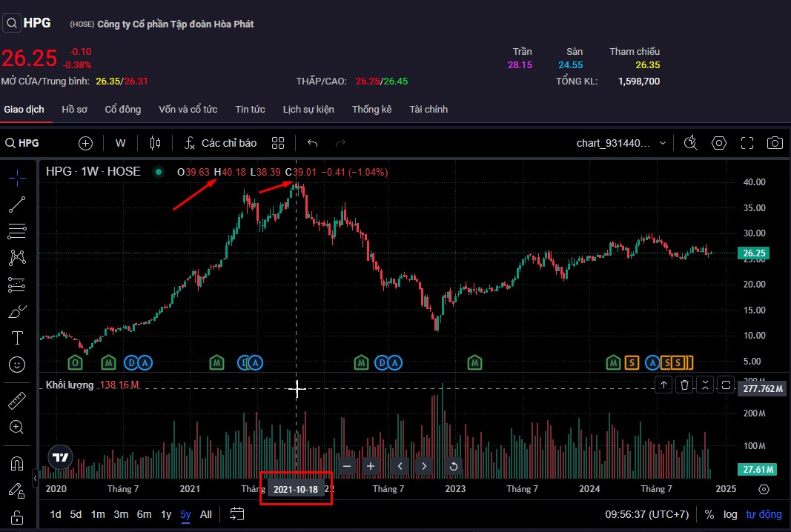Click the green 26.25 price label on the scale
Screen dimensions: 791x532
pos(754,253)
